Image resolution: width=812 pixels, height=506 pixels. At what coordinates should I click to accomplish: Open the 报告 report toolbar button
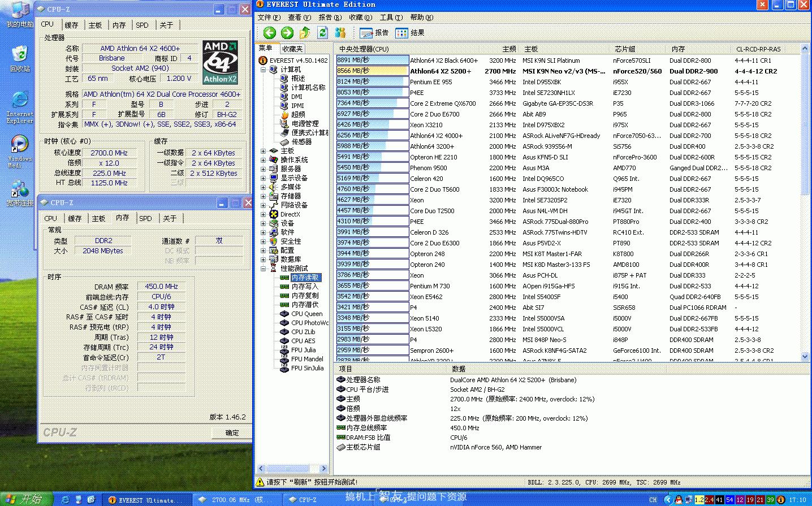(x=374, y=33)
